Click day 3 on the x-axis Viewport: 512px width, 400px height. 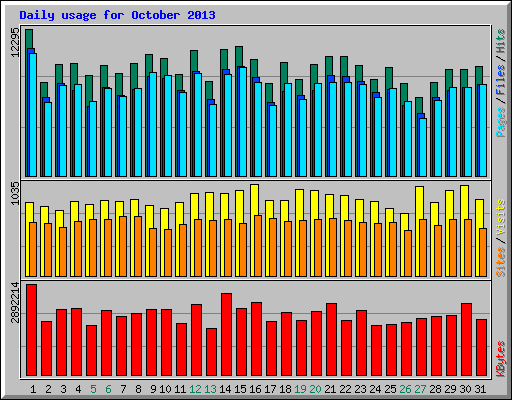pyautogui.click(x=63, y=389)
